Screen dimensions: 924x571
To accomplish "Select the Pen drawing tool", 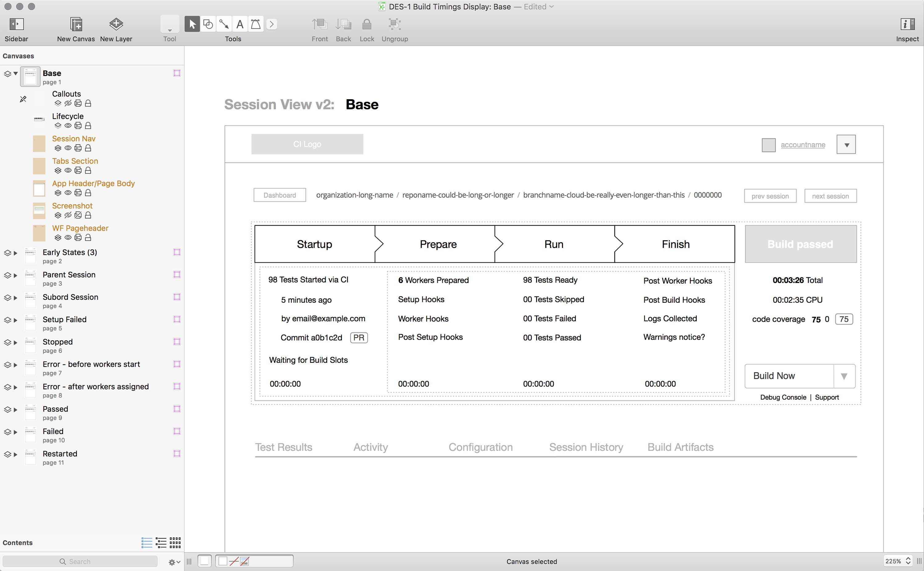I will coord(256,24).
